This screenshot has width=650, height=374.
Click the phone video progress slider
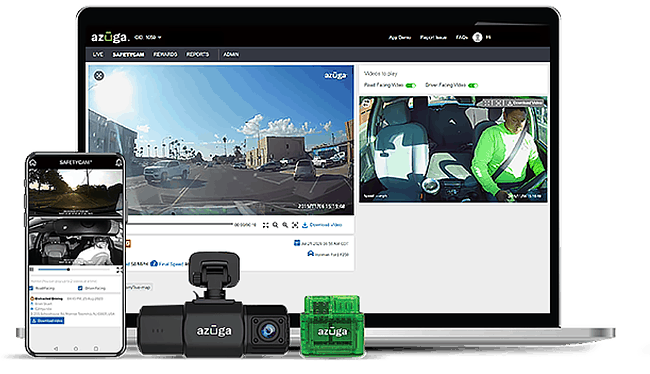pyautogui.click(x=74, y=270)
